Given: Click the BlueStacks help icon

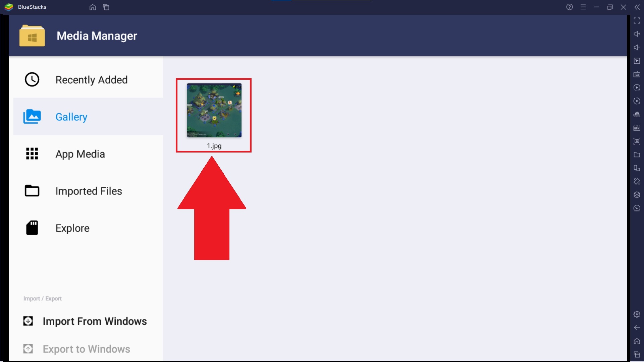Looking at the screenshot, I should click(x=569, y=7).
